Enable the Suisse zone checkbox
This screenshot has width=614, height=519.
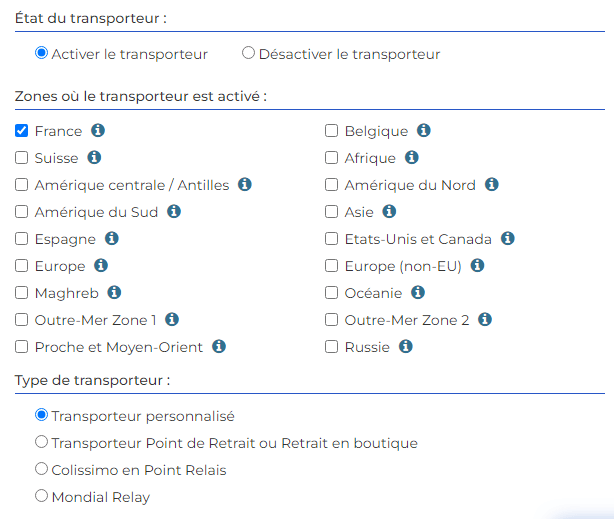tap(22, 157)
